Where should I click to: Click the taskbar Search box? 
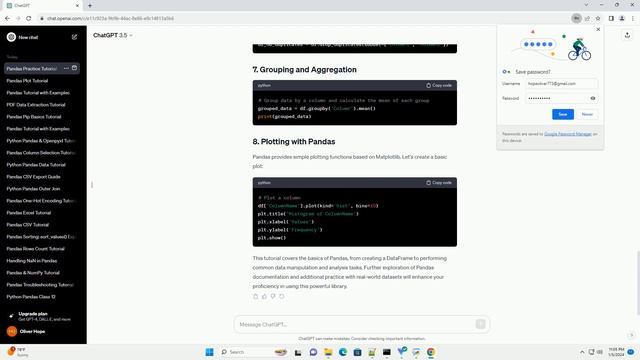tap(253, 352)
